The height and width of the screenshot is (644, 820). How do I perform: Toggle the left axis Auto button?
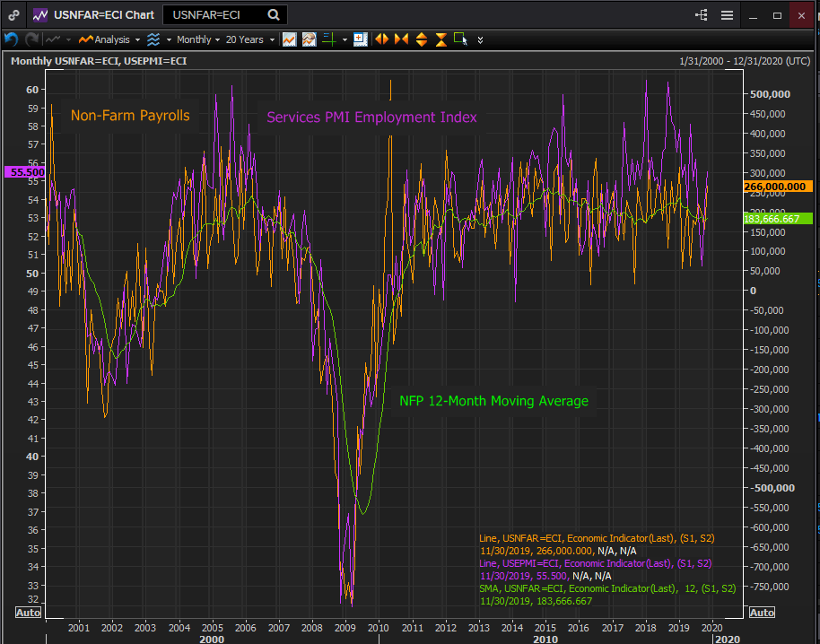pyautogui.click(x=28, y=612)
